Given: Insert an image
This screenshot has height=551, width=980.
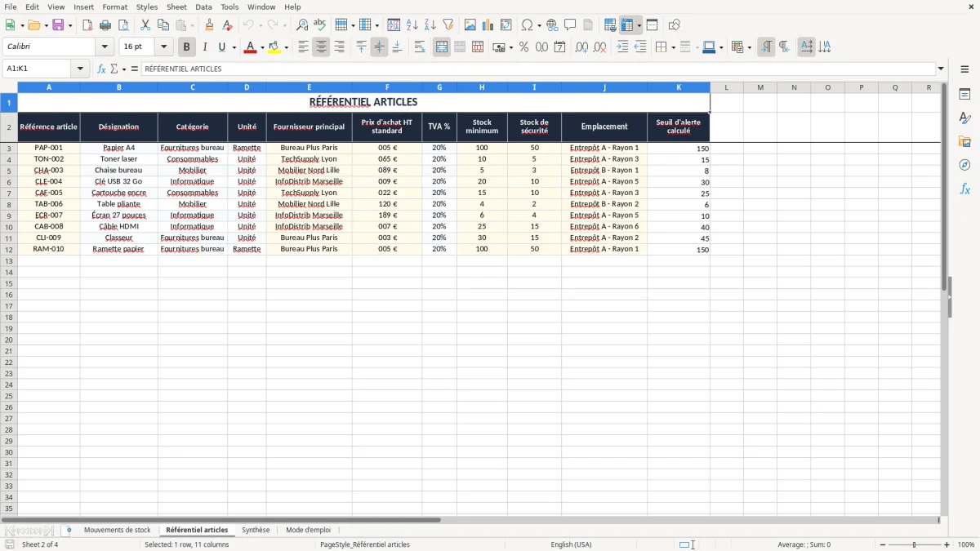Looking at the screenshot, I should pyautogui.click(x=470, y=25).
